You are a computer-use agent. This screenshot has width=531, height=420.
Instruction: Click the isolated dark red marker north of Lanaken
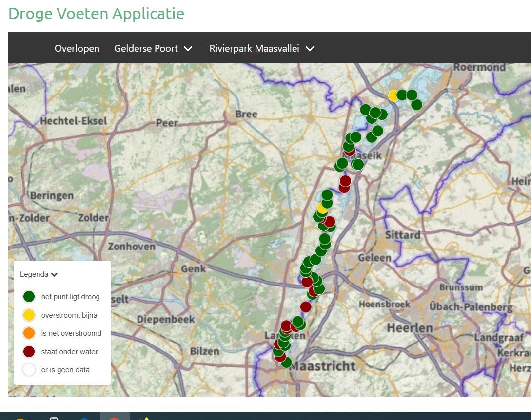pos(305,307)
